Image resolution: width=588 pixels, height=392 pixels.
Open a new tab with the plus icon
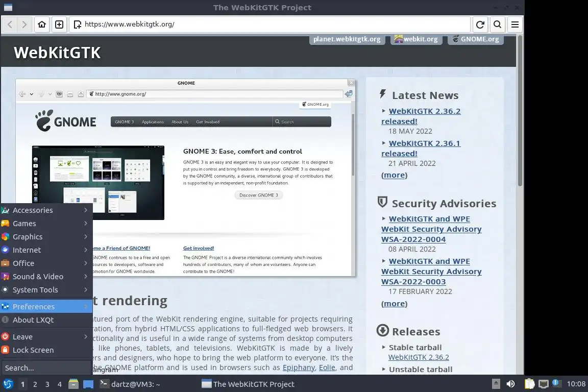pyautogui.click(x=59, y=24)
